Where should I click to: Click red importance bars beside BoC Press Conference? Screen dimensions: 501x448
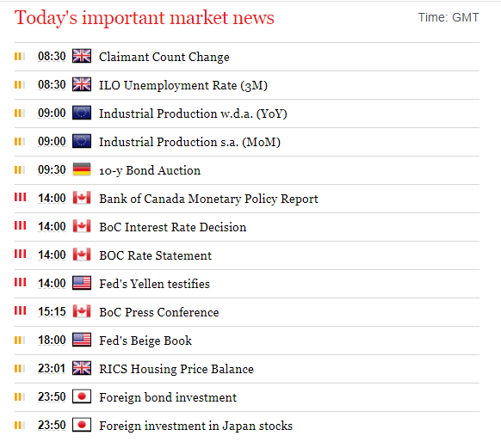click(20, 310)
